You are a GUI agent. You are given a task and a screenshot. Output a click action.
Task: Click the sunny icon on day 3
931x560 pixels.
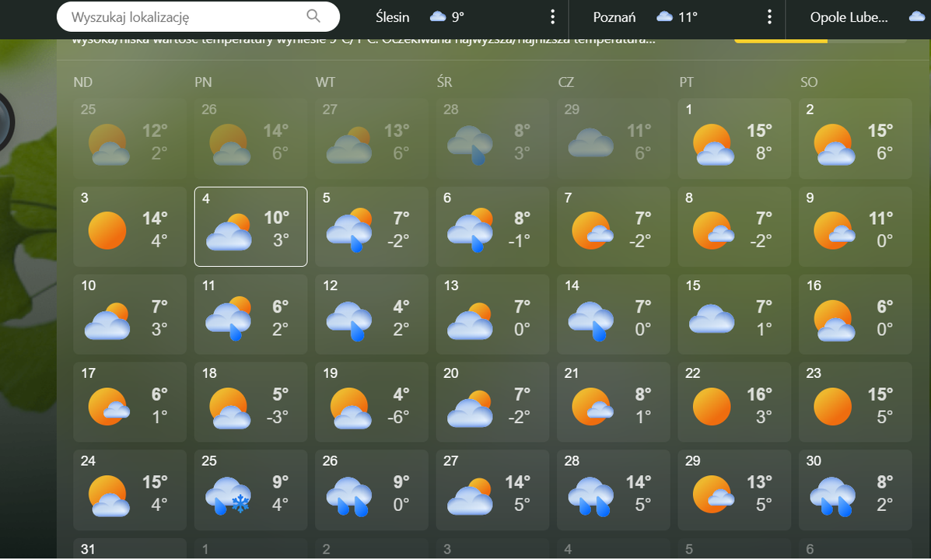pos(107,230)
